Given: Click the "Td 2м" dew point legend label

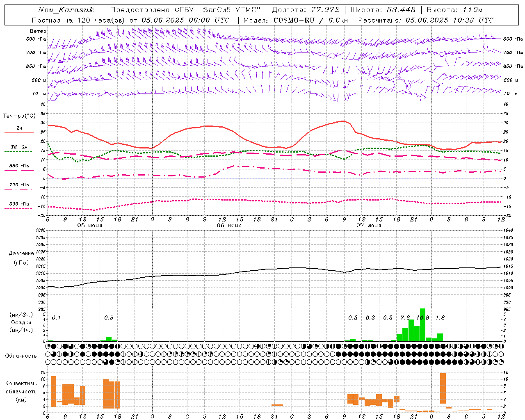Looking at the screenshot, I should coord(19,147).
